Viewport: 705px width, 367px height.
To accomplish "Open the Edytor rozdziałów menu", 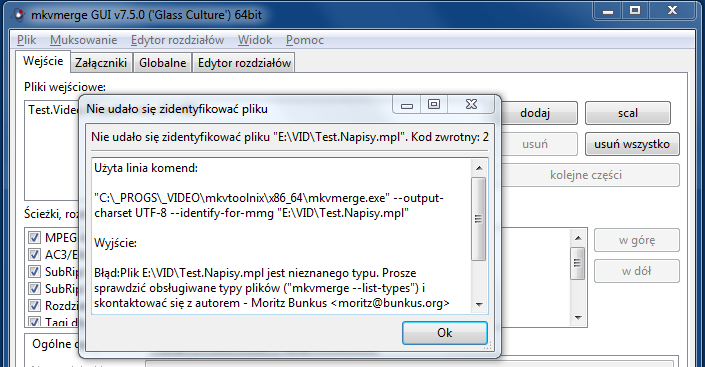I will [x=177, y=40].
